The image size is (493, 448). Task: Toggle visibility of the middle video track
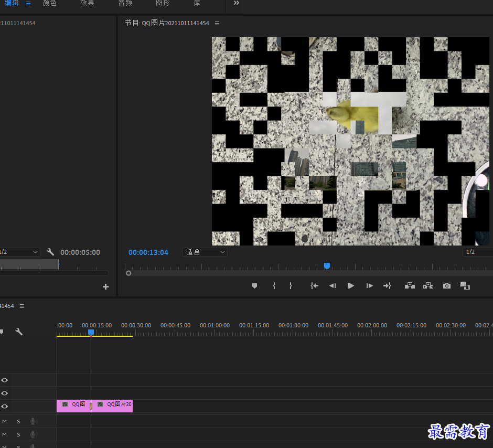tap(4, 393)
